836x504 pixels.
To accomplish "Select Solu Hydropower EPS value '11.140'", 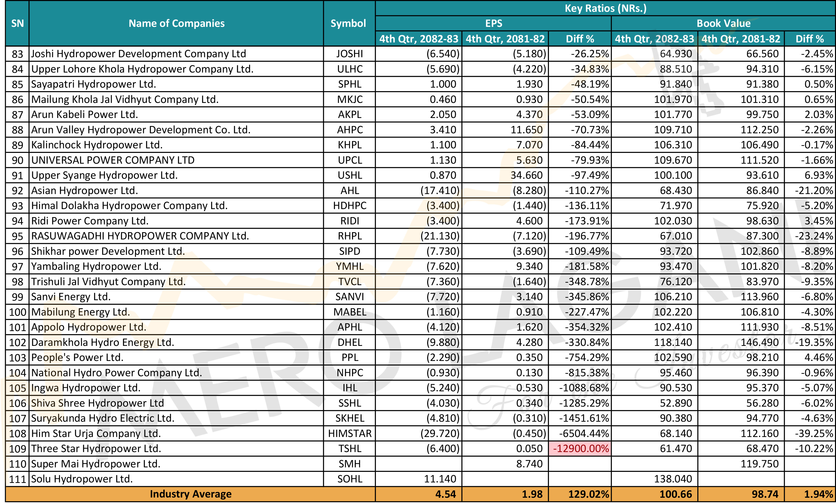I will point(440,479).
